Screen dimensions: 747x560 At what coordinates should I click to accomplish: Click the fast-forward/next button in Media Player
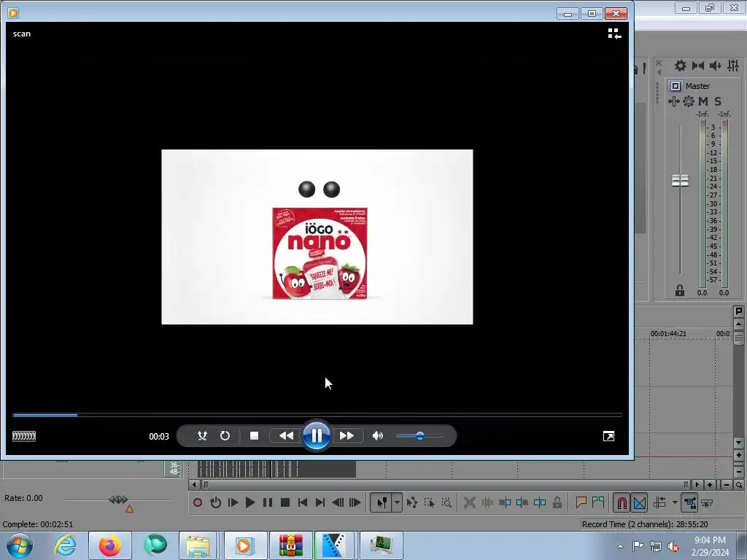pyautogui.click(x=347, y=436)
